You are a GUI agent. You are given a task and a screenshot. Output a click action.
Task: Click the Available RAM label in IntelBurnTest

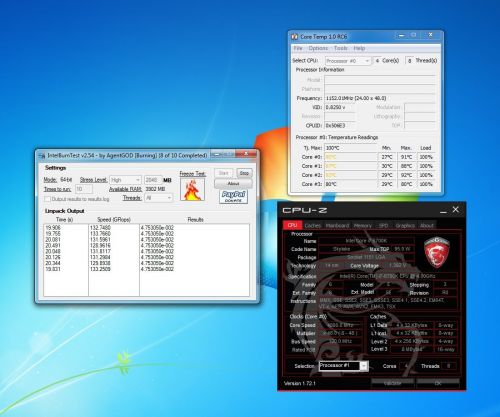pos(125,189)
